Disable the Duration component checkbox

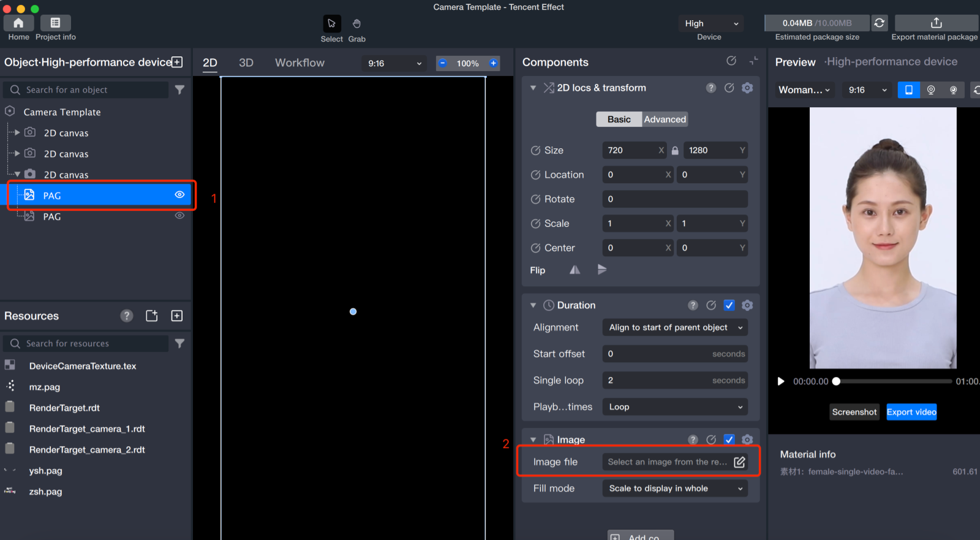[x=729, y=305]
